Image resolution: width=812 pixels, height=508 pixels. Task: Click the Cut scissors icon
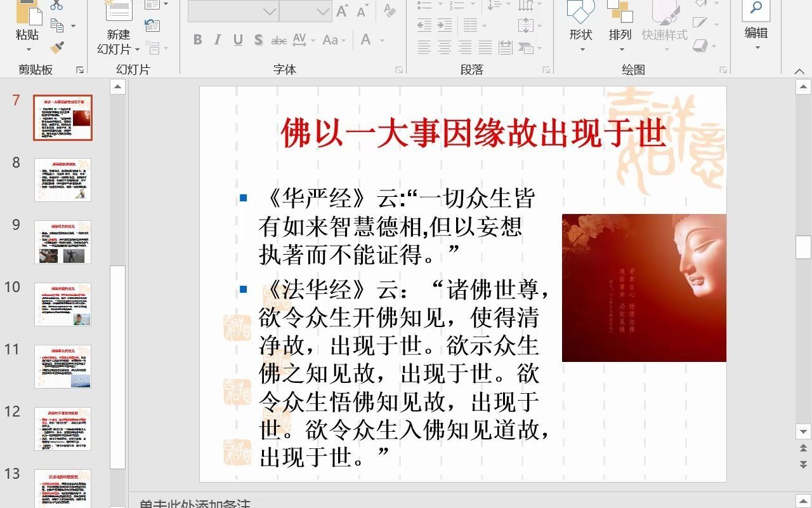pyautogui.click(x=56, y=5)
